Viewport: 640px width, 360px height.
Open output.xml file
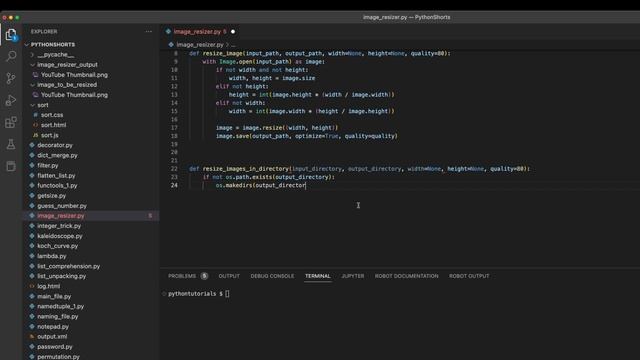52,336
